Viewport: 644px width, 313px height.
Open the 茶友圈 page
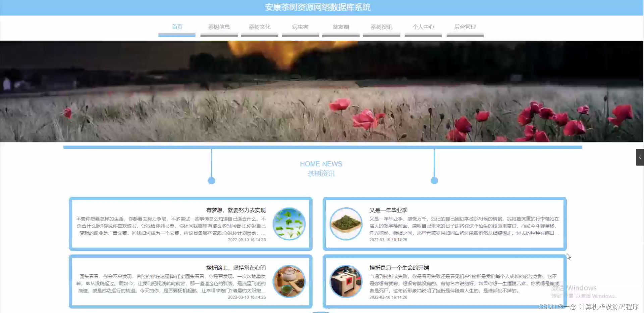tap(340, 27)
